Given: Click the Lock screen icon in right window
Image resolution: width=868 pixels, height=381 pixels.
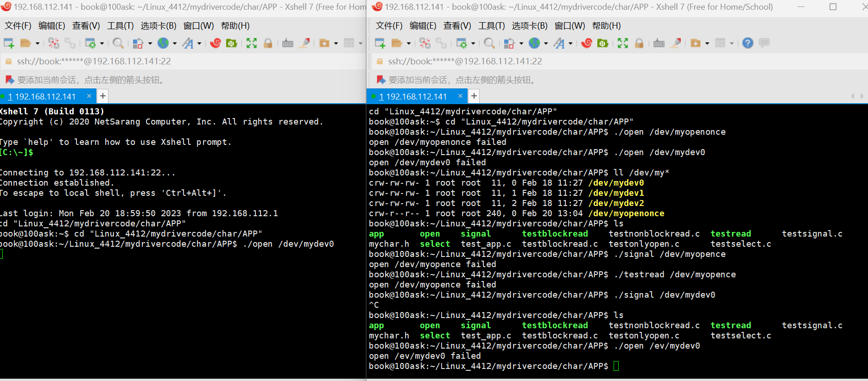Looking at the screenshot, I should 639,43.
